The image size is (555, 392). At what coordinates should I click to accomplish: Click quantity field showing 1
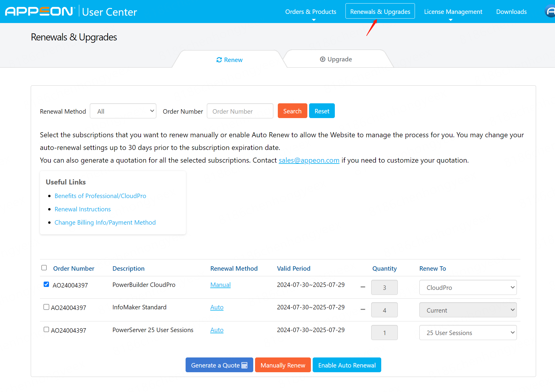pos(384,333)
